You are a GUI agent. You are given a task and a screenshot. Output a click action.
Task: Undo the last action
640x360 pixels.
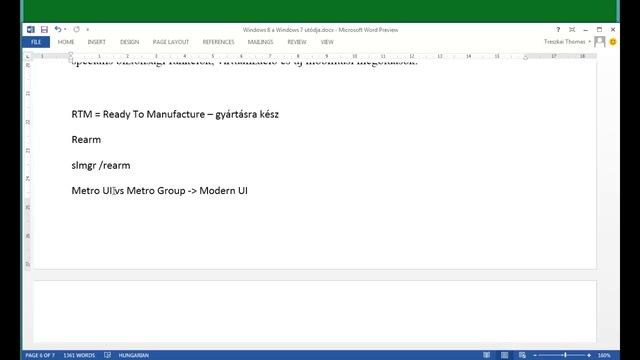click(x=58, y=29)
